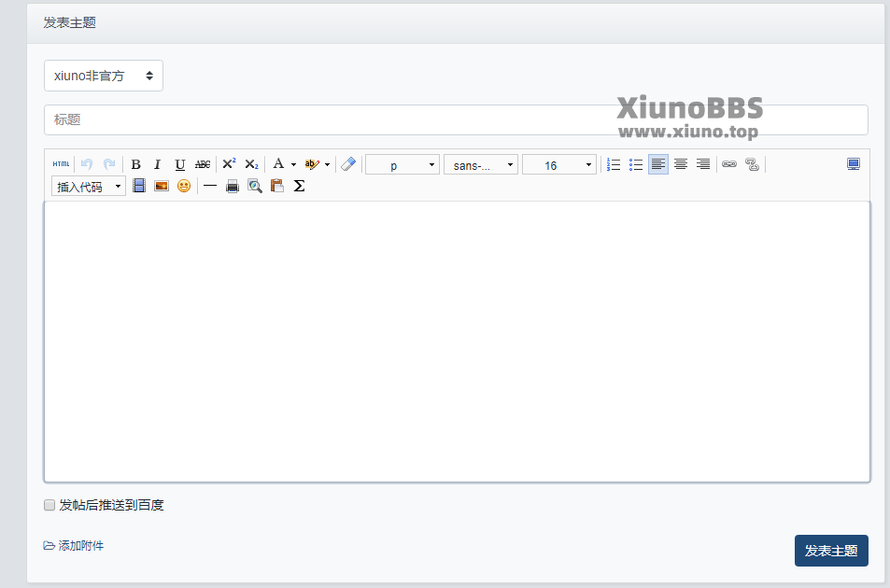
Task: Insert a hyperlink with link icon
Action: (x=729, y=164)
